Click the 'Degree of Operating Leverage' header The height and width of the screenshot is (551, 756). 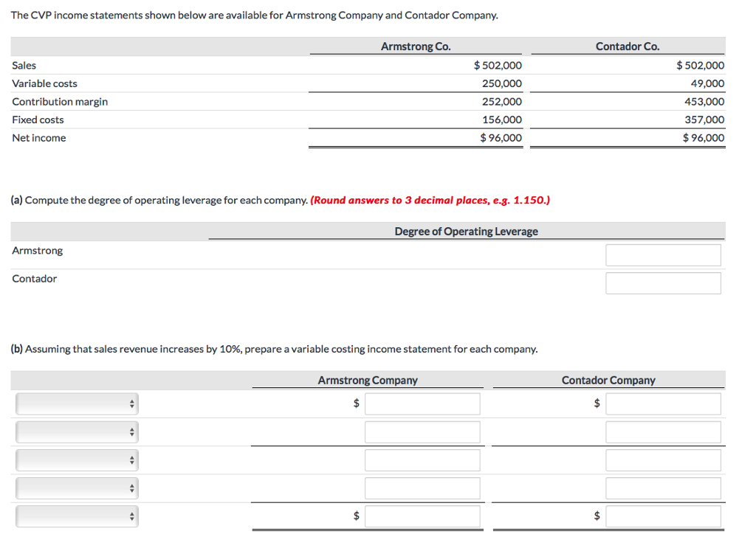[467, 232]
